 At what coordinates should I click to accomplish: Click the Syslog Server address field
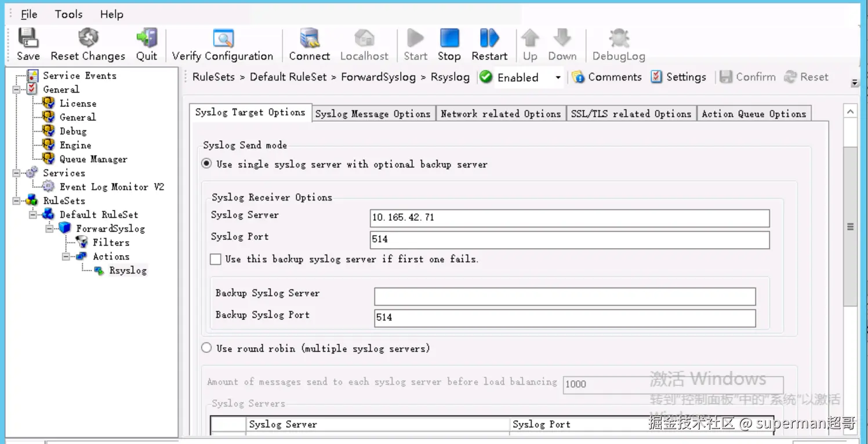569,218
